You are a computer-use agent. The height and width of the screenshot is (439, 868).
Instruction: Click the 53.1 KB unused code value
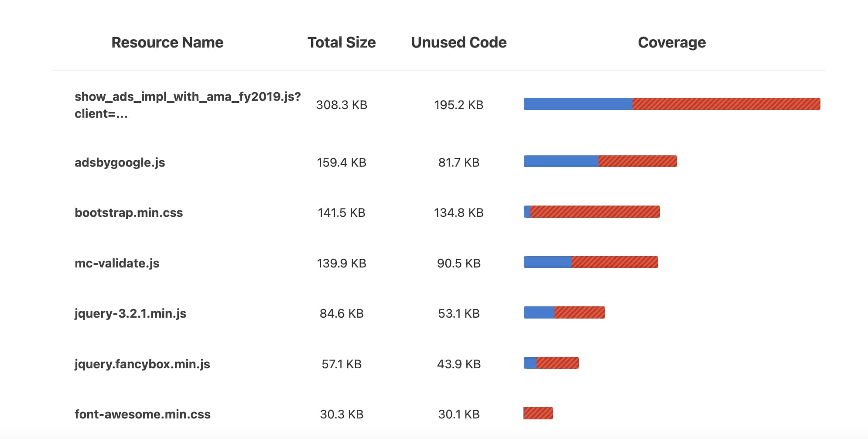(x=459, y=313)
